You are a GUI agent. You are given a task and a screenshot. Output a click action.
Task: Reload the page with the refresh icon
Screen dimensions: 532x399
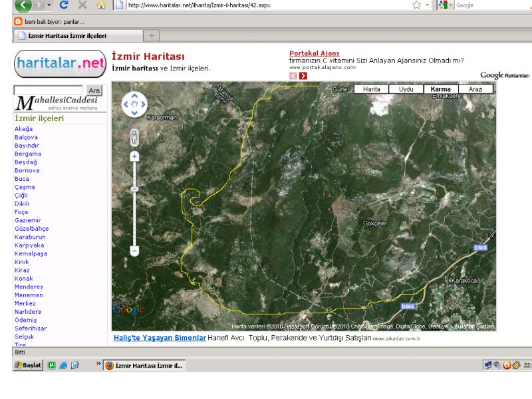[65, 5]
